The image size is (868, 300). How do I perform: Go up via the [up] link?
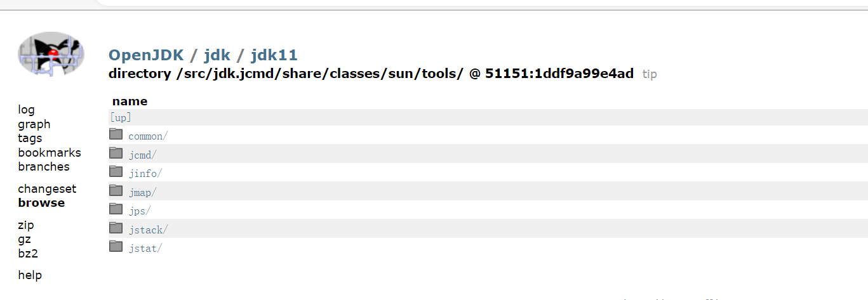(121, 118)
